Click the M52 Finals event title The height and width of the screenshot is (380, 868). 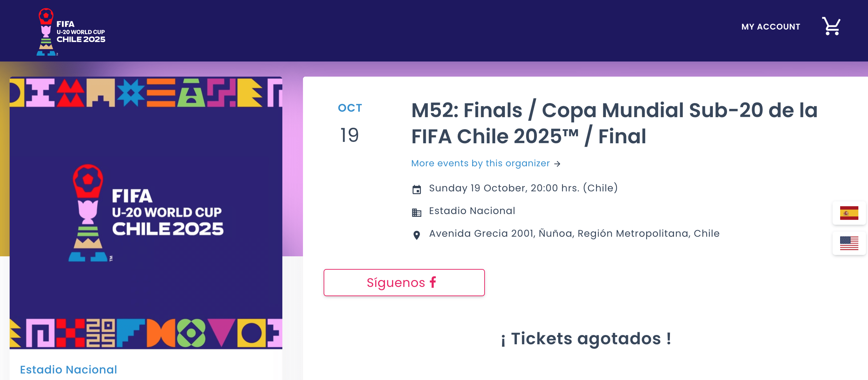(x=614, y=123)
